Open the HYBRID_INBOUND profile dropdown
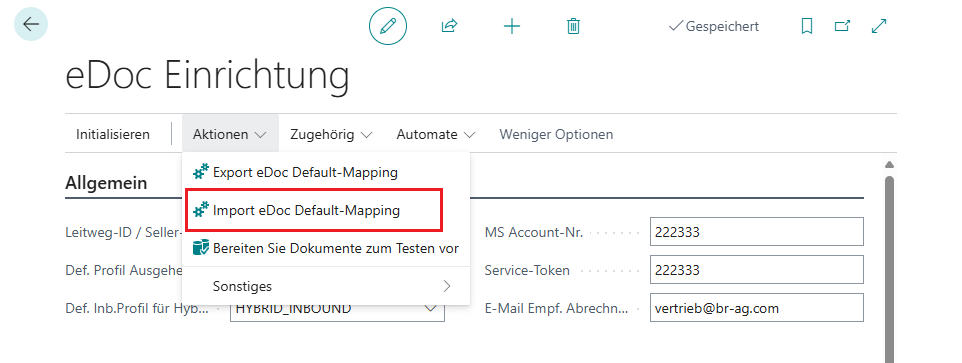The height and width of the screenshot is (363, 962). pos(431,309)
